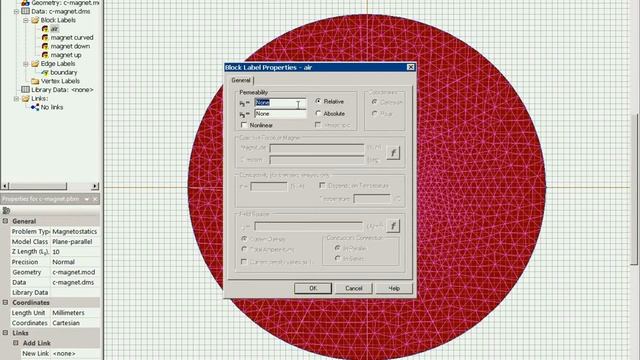Select the Relative permeability radio button
Image resolution: width=640 pixels, height=360 pixels.
tap(318, 101)
